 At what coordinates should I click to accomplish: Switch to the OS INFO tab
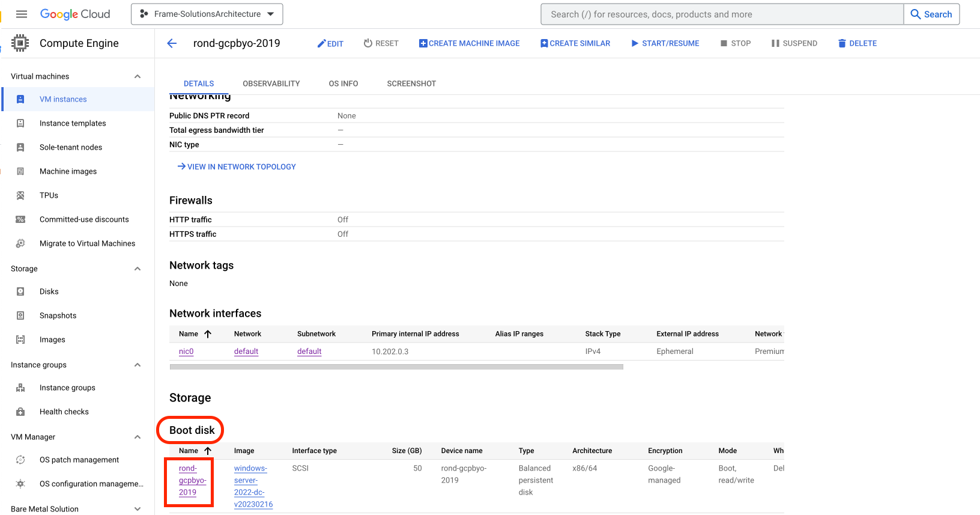[x=343, y=84]
